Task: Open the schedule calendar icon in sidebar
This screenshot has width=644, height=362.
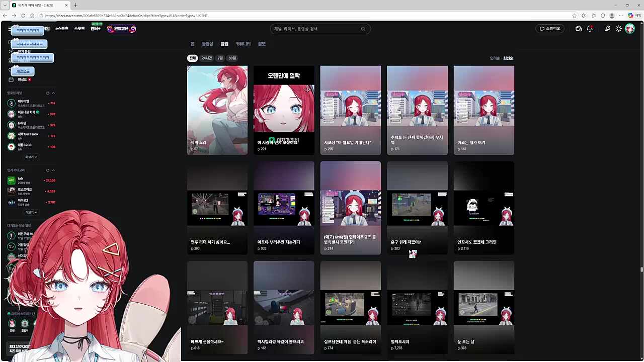Action: tap(11, 79)
